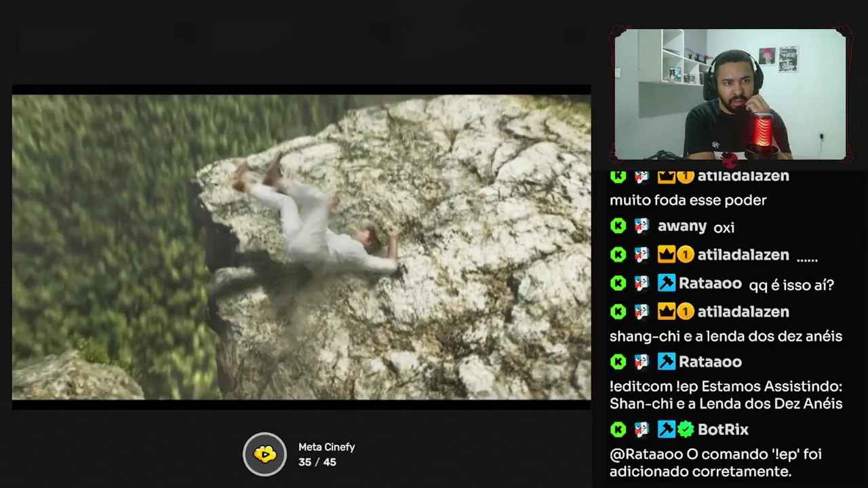
Task: Open atiladalazen's name beside the '......' message
Action: point(743,255)
